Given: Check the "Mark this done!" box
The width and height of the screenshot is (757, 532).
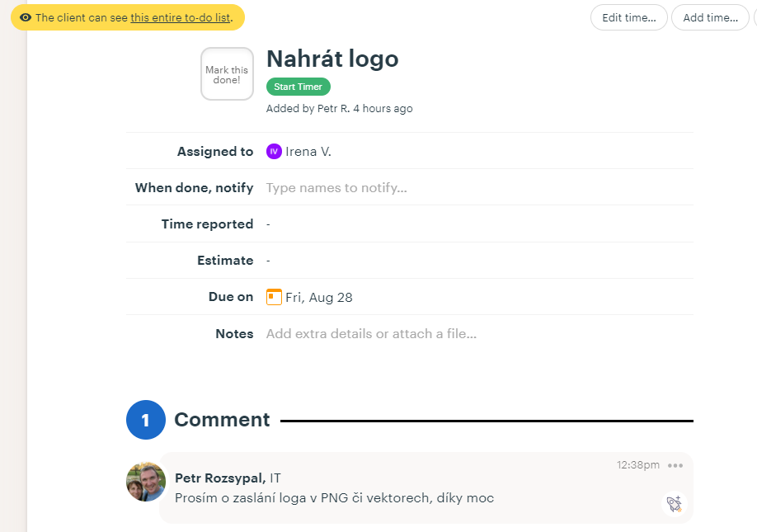Looking at the screenshot, I should click(227, 74).
